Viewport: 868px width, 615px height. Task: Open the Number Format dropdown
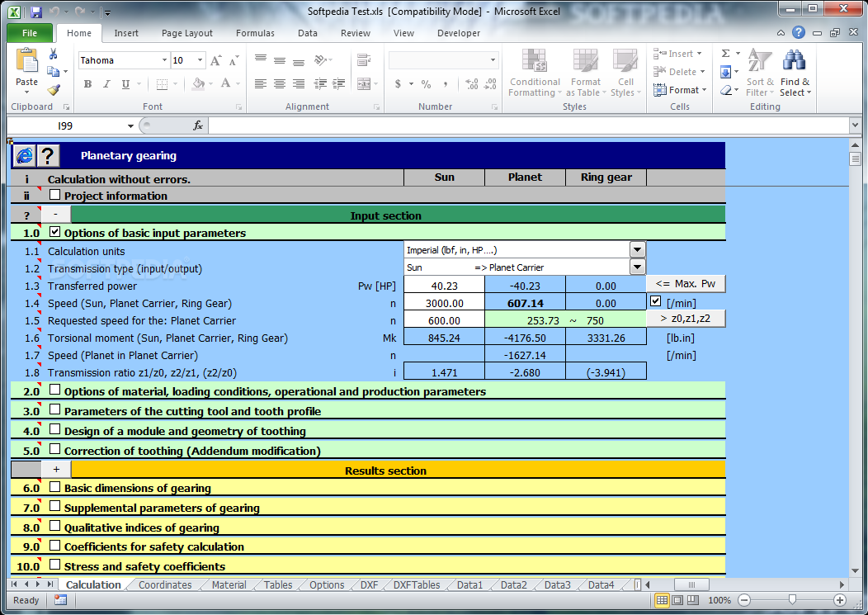coord(492,59)
